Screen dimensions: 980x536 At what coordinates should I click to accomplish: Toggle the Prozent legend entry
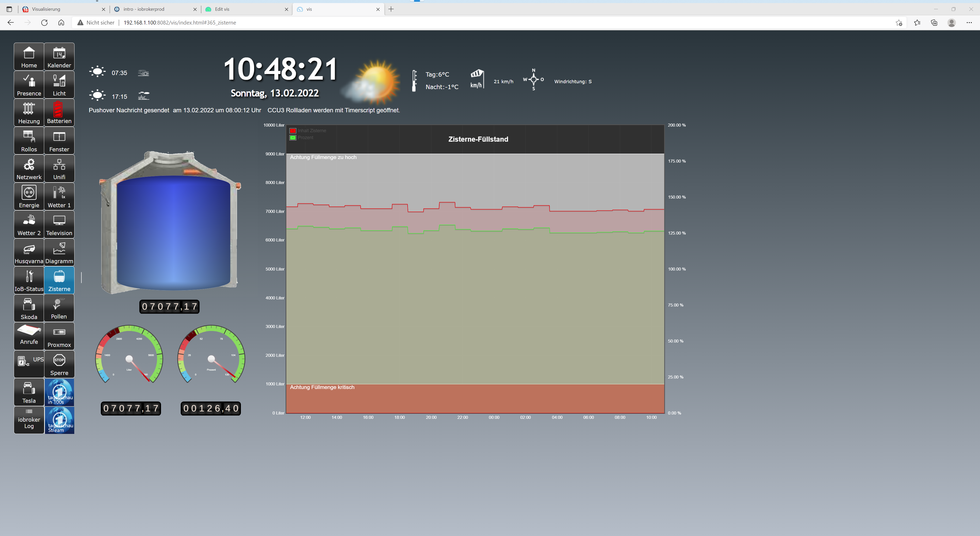point(305,138)
